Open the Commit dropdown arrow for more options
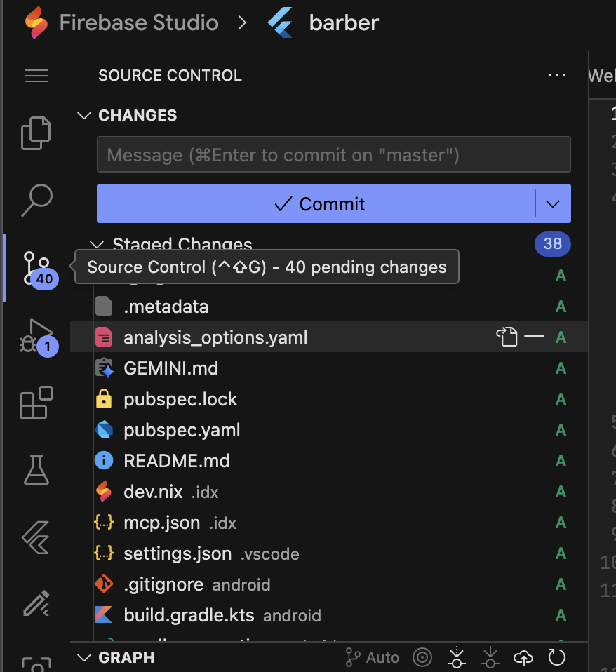 [552, 203]
